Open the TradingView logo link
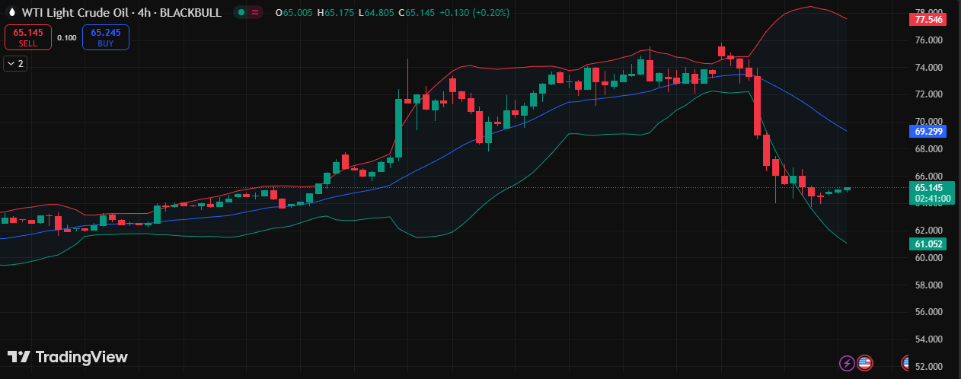This screenshot has width=961, height=379. [x=67, y=357]
